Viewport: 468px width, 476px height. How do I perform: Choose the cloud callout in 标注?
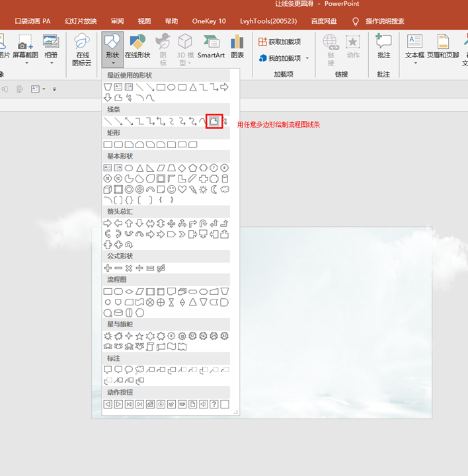click(x=139, y=370)
